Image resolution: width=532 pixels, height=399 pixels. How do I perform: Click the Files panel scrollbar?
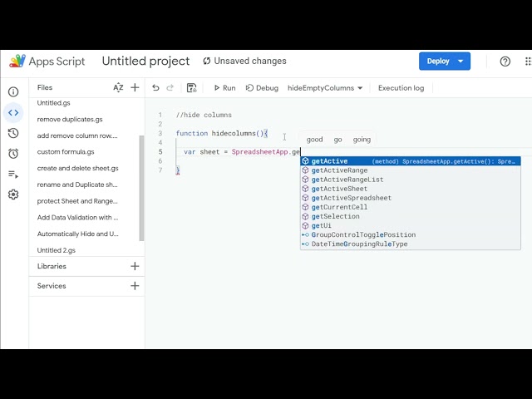141,188
